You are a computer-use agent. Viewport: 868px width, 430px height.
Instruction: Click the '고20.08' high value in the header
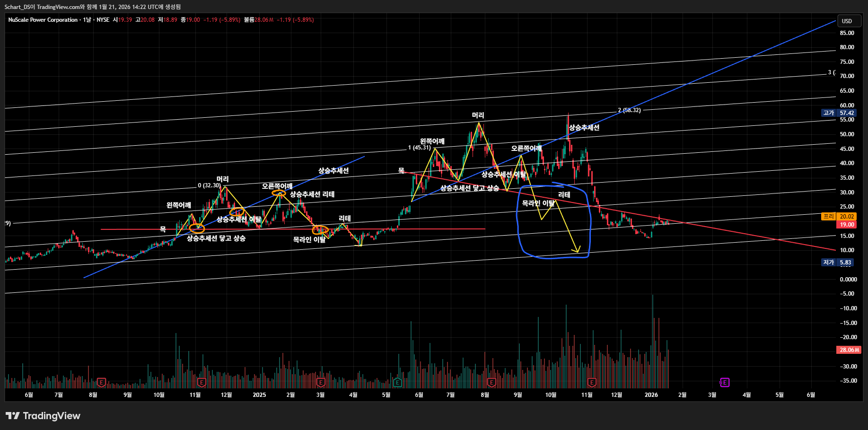click(x=145, y=20)
